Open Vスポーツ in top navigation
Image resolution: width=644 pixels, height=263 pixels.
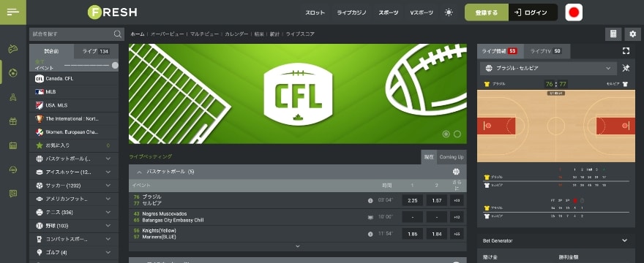tap(422, 12)
